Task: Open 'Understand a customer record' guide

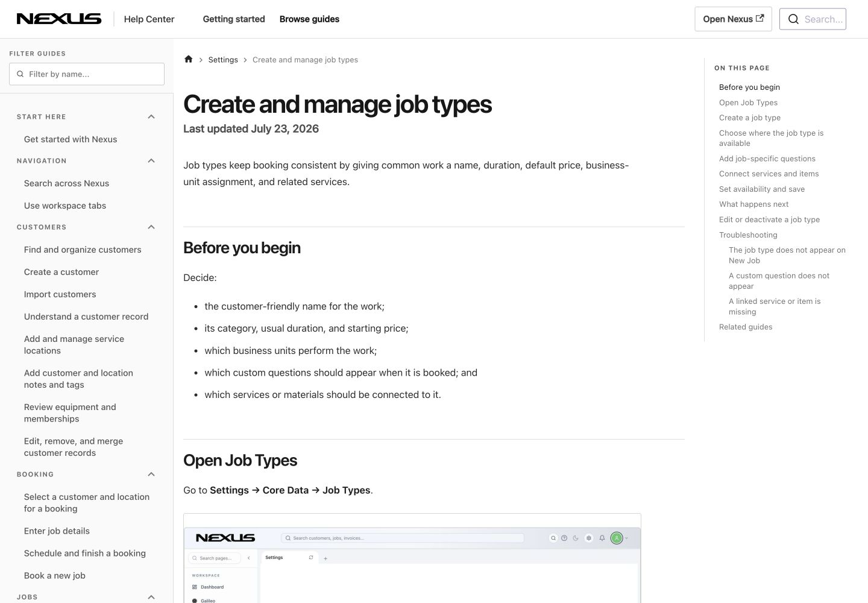Action: pos(86,317)
